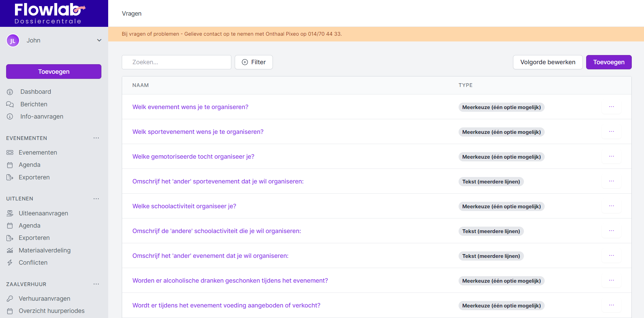Viewport: 644px width, 318px height.
Task: Click the Uitleenaanvragen icon in sidebar
Action: 10,213
